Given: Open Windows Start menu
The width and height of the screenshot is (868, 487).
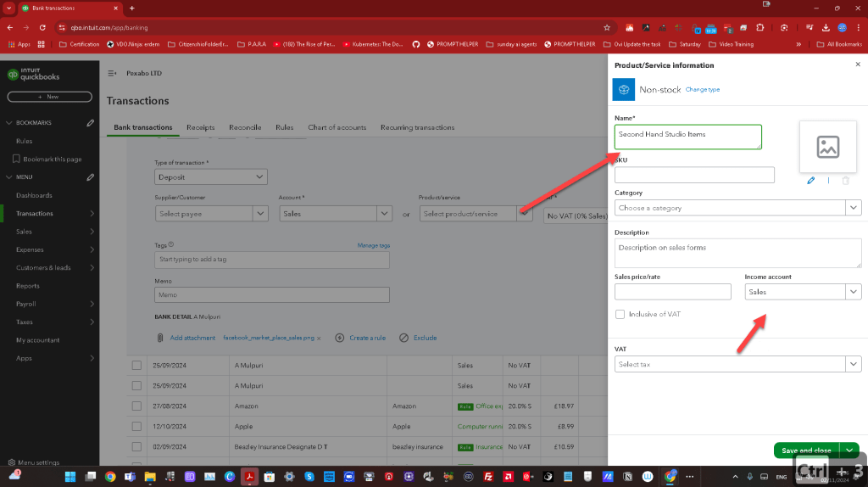Looking at the screenshot, I should click(70, 477).
